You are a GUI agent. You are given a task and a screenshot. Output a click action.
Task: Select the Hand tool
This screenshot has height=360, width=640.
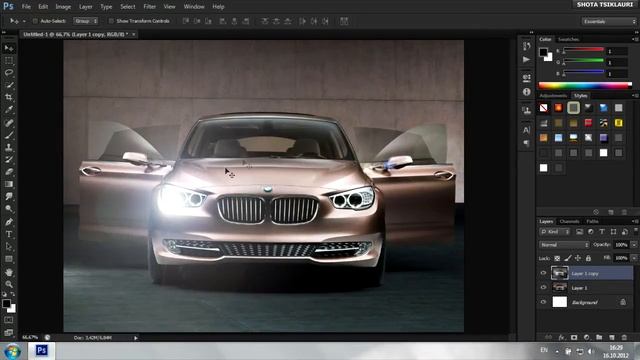[x=9, y=272]
